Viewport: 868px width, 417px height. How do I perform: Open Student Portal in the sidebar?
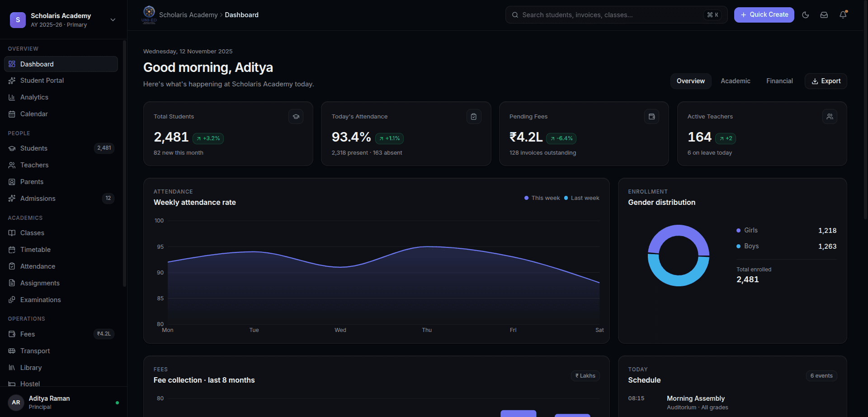pyautogui.click(x=61, y=81)
